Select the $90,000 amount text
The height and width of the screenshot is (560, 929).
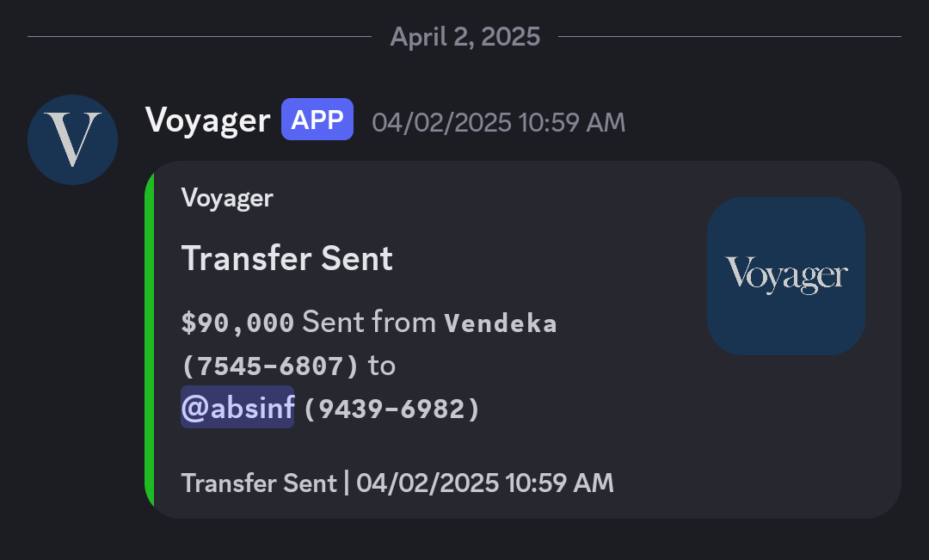(237, 323)
